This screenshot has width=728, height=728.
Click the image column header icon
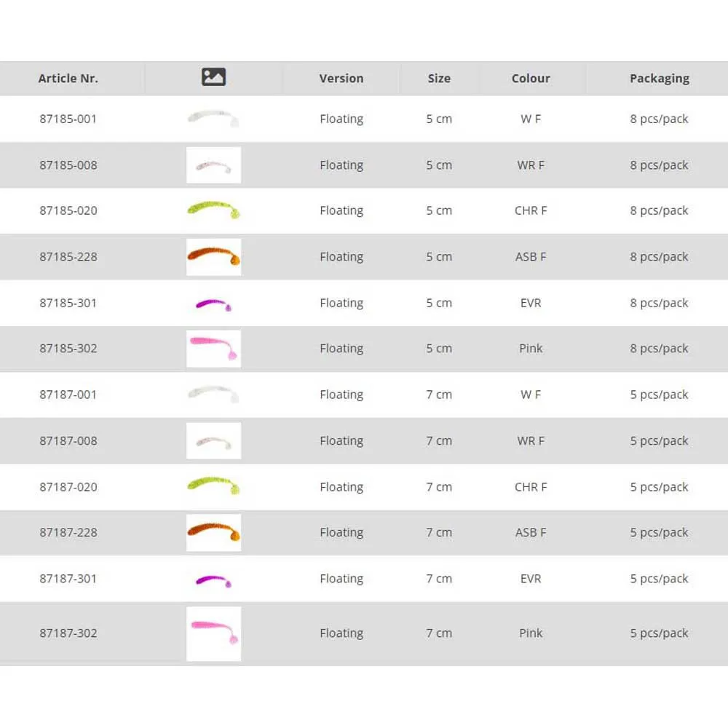pos(213,77)
